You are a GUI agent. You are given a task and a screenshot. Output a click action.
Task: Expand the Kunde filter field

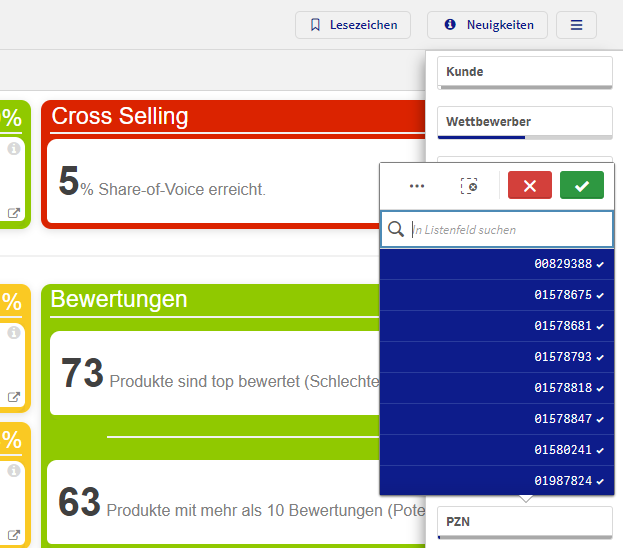(x=525, y=72)
